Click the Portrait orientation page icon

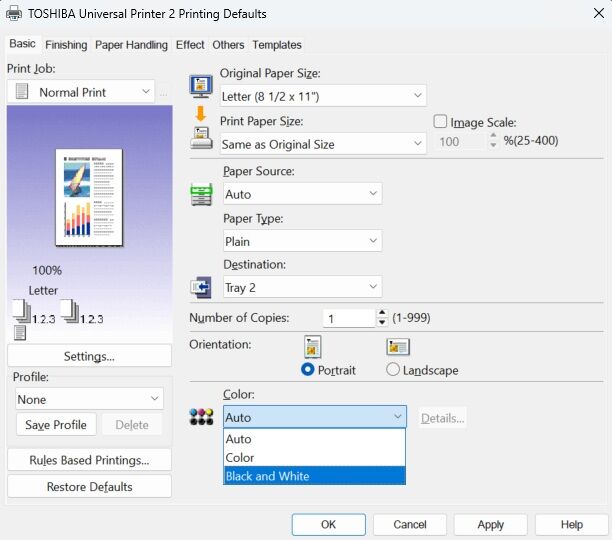pos(313,347)
